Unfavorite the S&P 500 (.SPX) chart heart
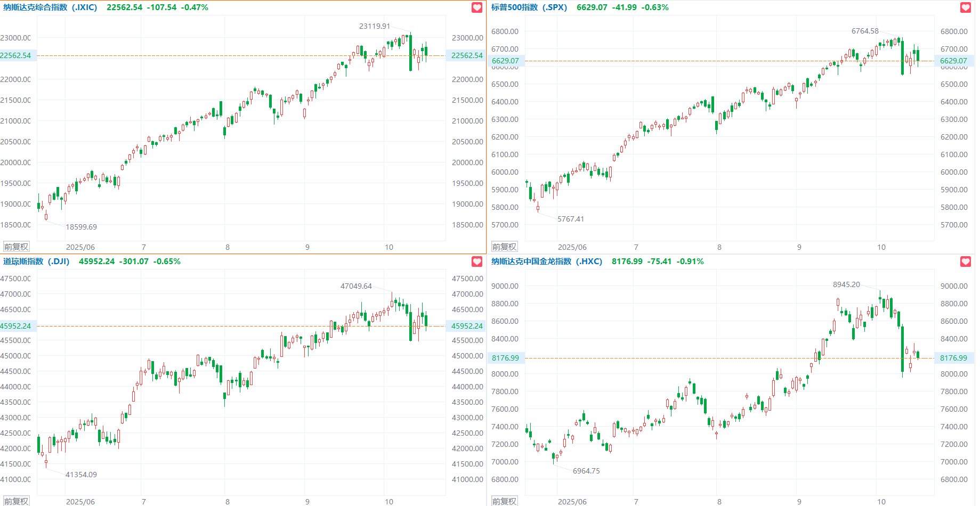This screenshot has height=506, width=980. click(x=966, y=7)
